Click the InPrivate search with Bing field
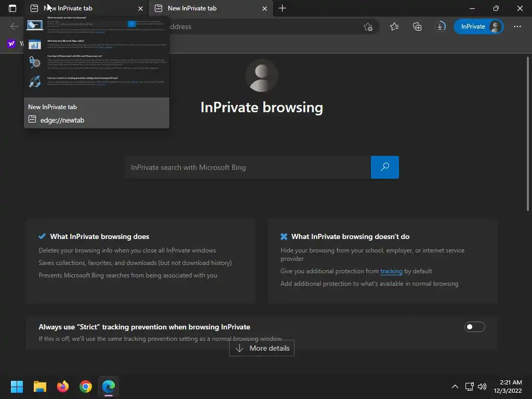 tap(247, 167)
